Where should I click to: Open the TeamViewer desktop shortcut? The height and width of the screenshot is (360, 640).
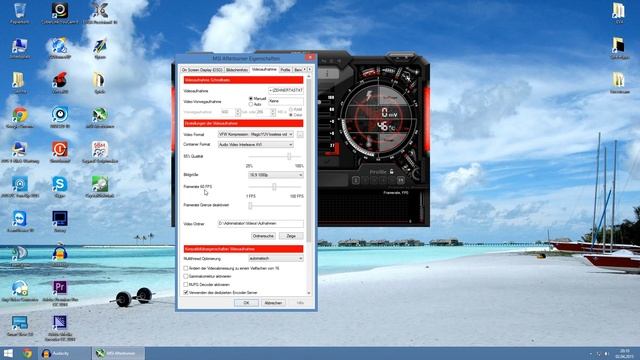pos(20,222)
